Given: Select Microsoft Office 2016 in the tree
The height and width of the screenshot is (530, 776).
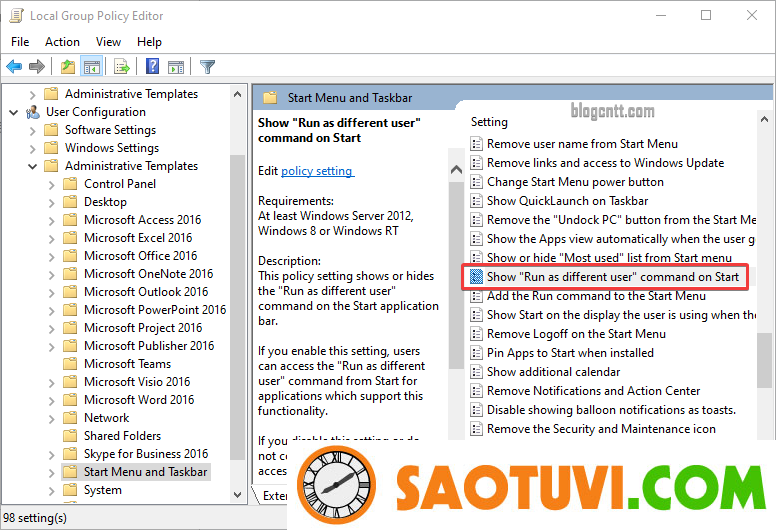Looking at the screenshot, I should pyautogui.click(x=140, y=256).
